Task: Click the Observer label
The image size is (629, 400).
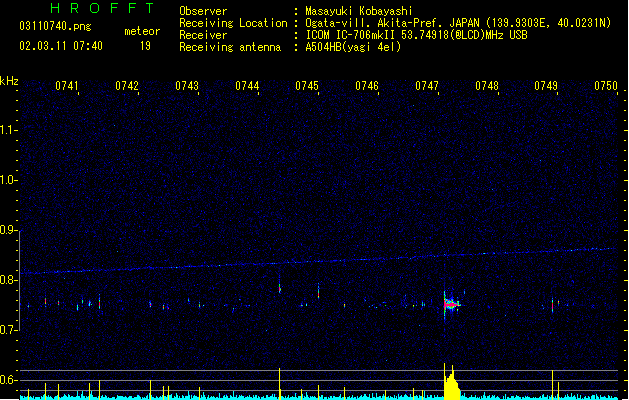Action: click(203, 11)
